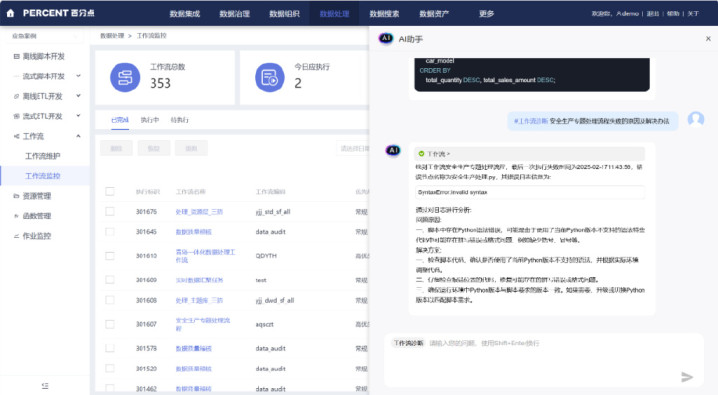Expand 流式脚本开发 menu chevron

pos(78,76)
